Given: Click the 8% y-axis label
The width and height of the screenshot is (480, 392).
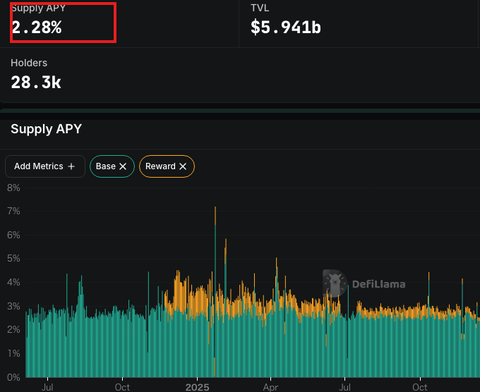Looking at the screenshot, I should (13, 188).
